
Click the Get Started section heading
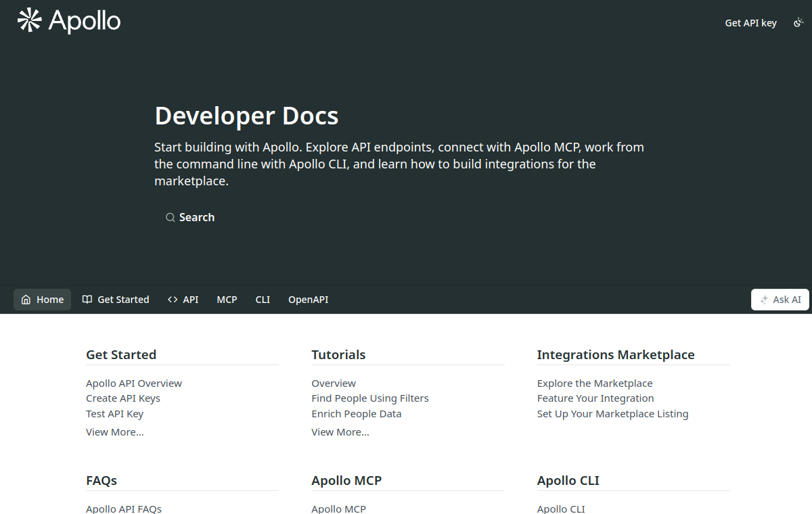click(121, 354)
